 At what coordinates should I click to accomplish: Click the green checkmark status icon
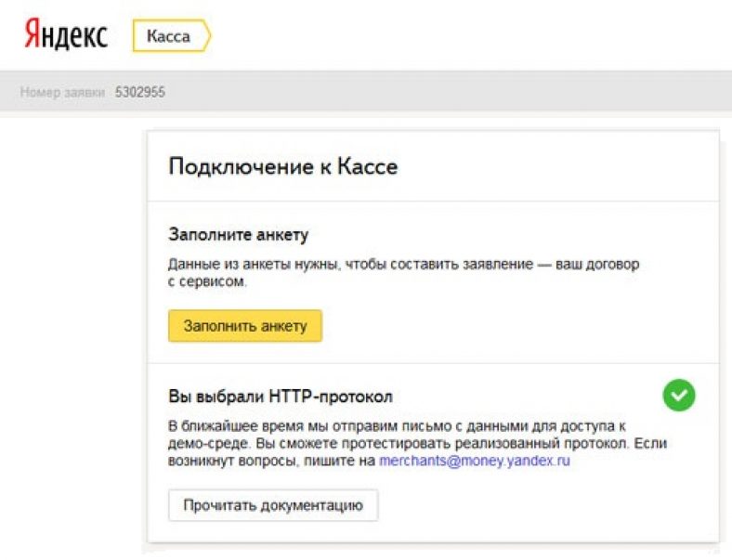(x=679, y=396)
